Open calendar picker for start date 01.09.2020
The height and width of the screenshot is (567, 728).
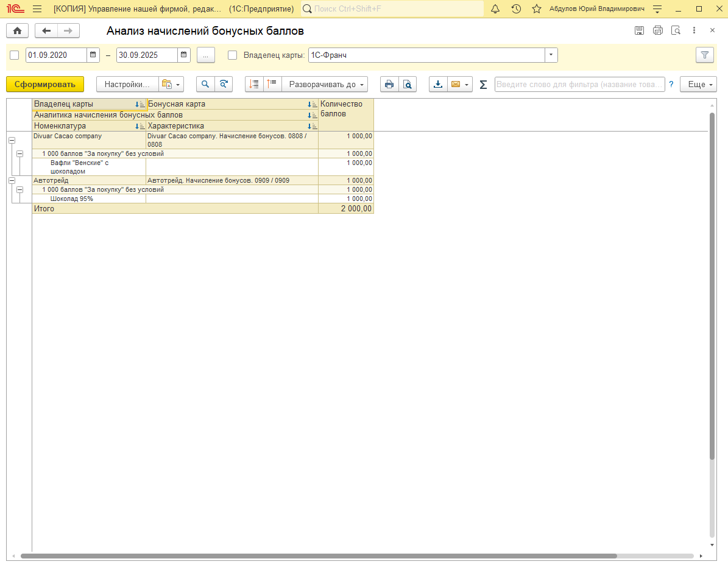93,55
